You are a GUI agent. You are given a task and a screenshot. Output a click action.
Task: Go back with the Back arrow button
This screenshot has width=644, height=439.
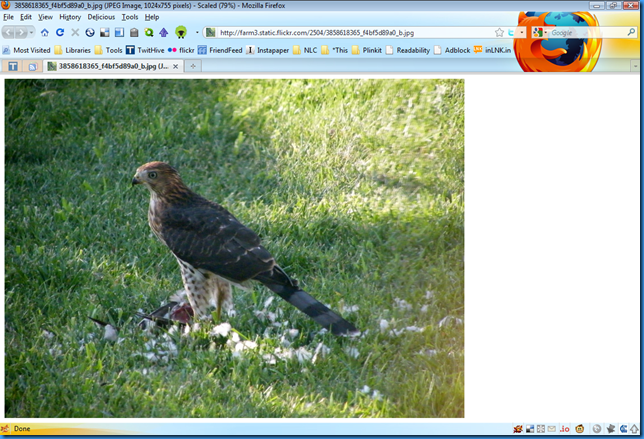8,32
